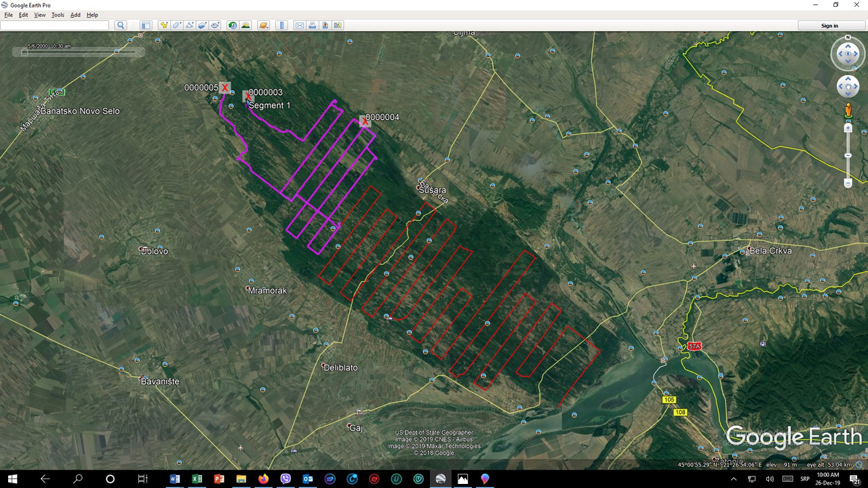Viewport: 868px width, 488px height.
Task: View in Google Maps icon
Action: coord(338,25)
